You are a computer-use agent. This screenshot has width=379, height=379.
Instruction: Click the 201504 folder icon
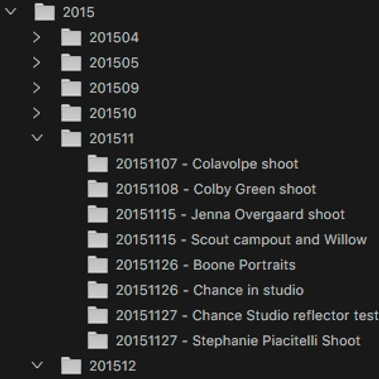pyautogui.click(x=71, y=37)
